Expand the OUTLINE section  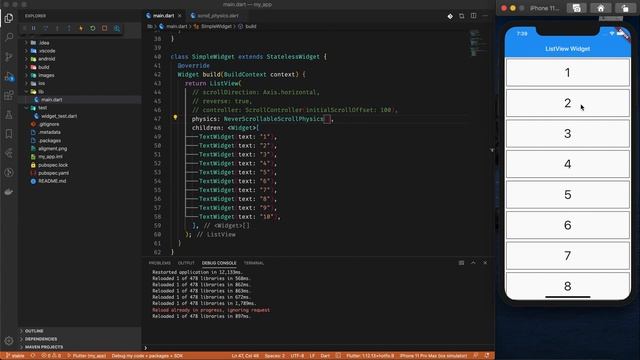(34, 331)
